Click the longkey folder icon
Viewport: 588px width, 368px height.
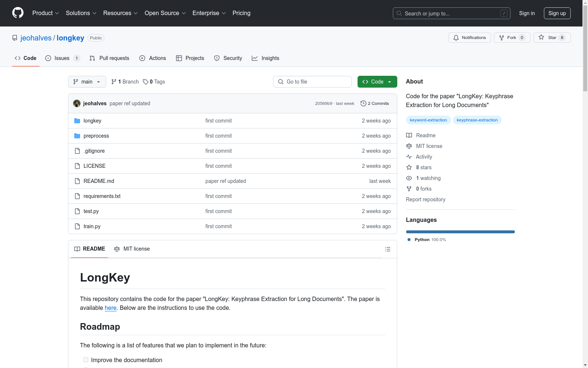click(x=77, y=121)
